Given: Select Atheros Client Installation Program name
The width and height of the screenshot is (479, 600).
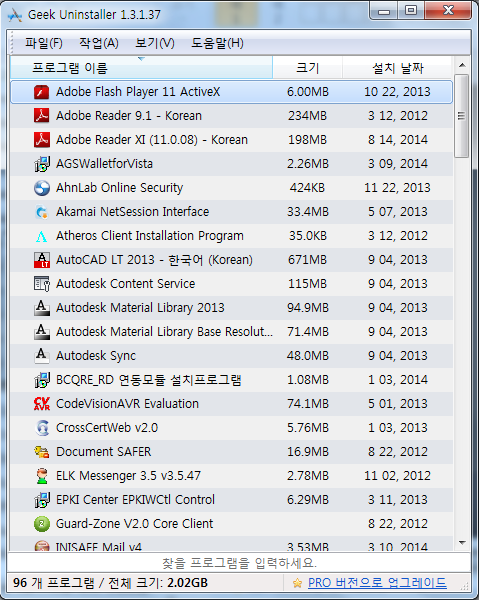Looking at the screenshot, I should tap(150, 236).
